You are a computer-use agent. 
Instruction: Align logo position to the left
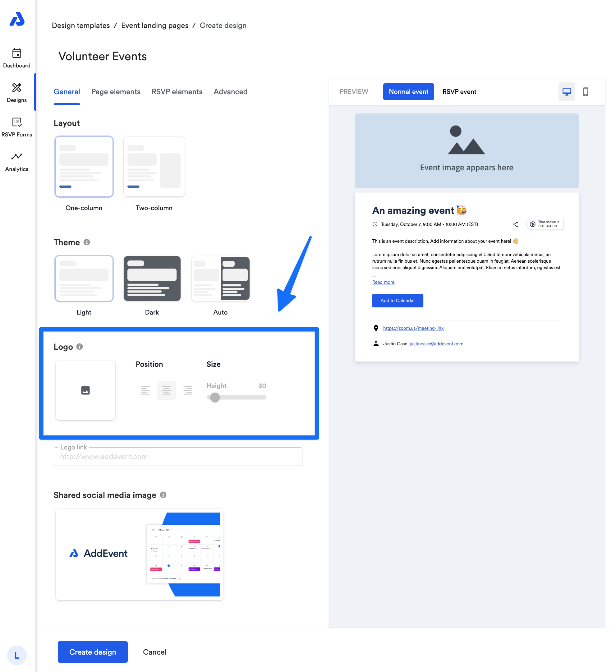tap(145, 390)
